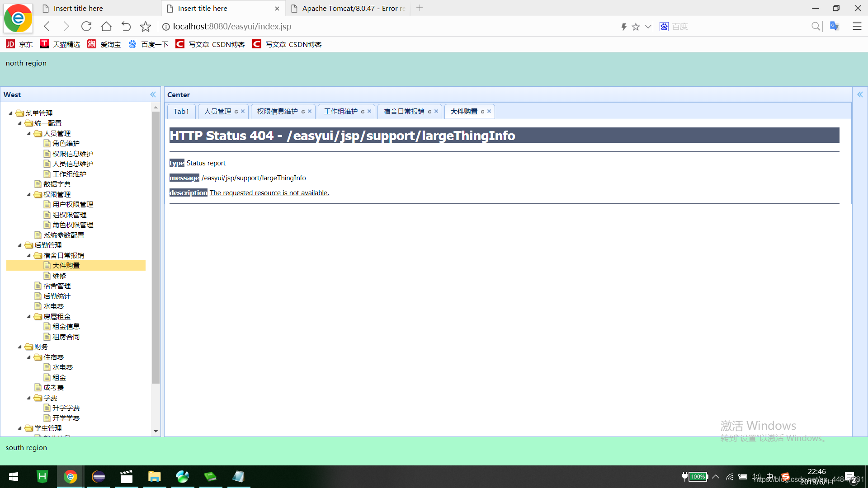Click the browser back arrow
This screenshot has width=868, height=488.
(47, 26)
